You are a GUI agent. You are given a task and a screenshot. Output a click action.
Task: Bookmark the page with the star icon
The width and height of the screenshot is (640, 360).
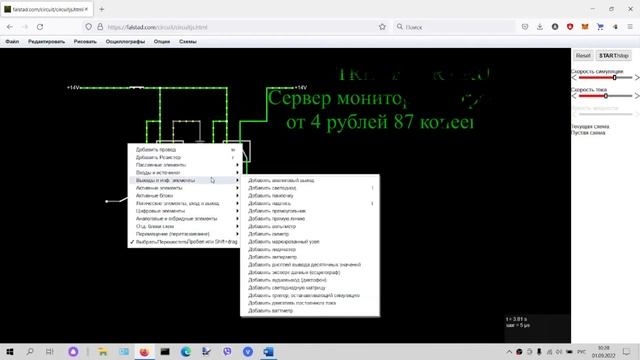(382, 27)
